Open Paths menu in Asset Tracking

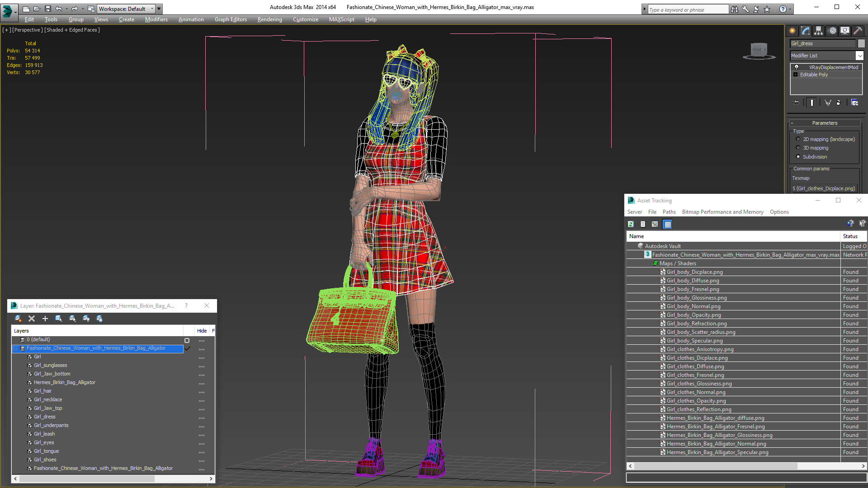click(669, 212)
